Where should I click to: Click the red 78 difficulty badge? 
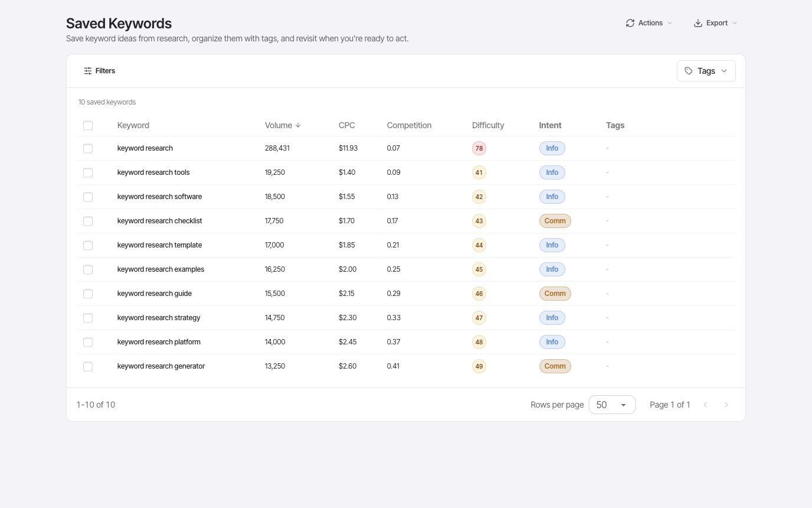pyautogui.click(x=479, y=148)
